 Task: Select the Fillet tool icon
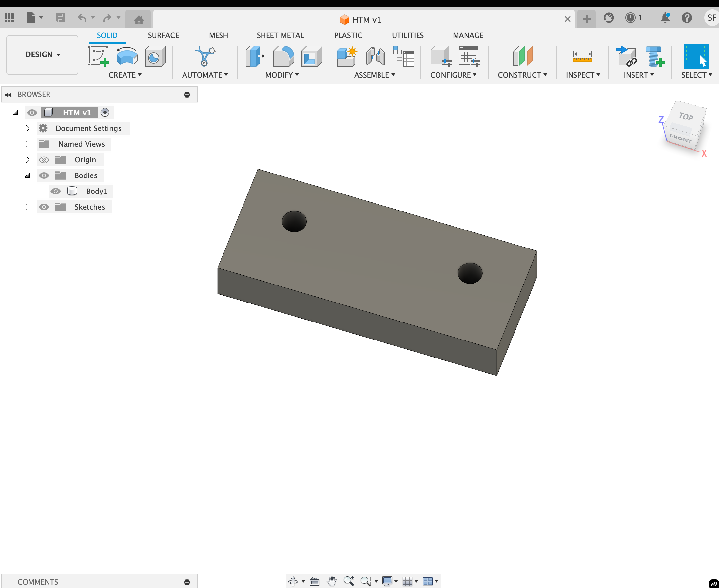tap(283, 56)
